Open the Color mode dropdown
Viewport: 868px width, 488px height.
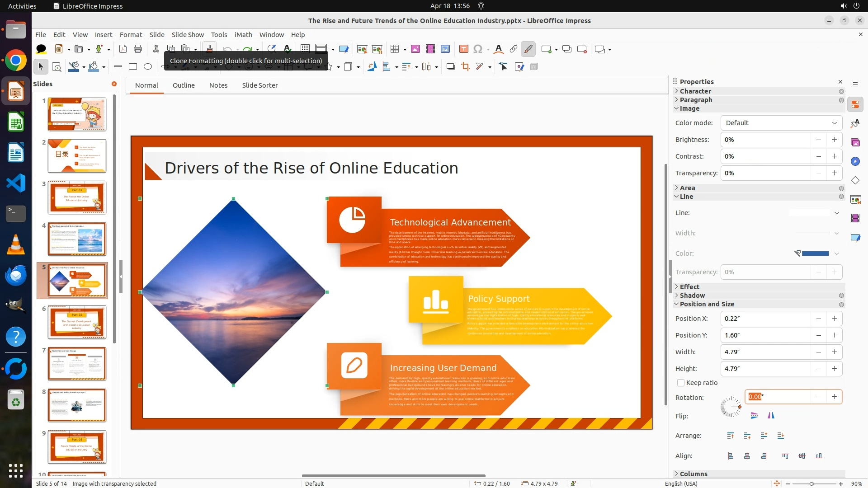click(781, 123)
